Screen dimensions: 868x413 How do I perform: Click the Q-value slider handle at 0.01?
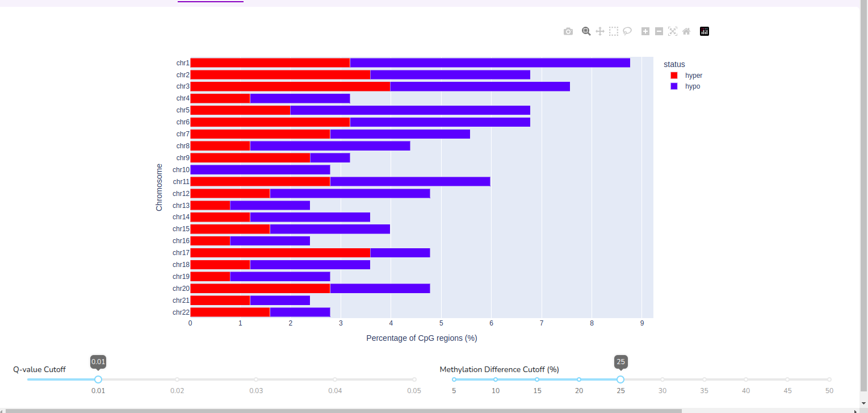click(x=98, y=379)
